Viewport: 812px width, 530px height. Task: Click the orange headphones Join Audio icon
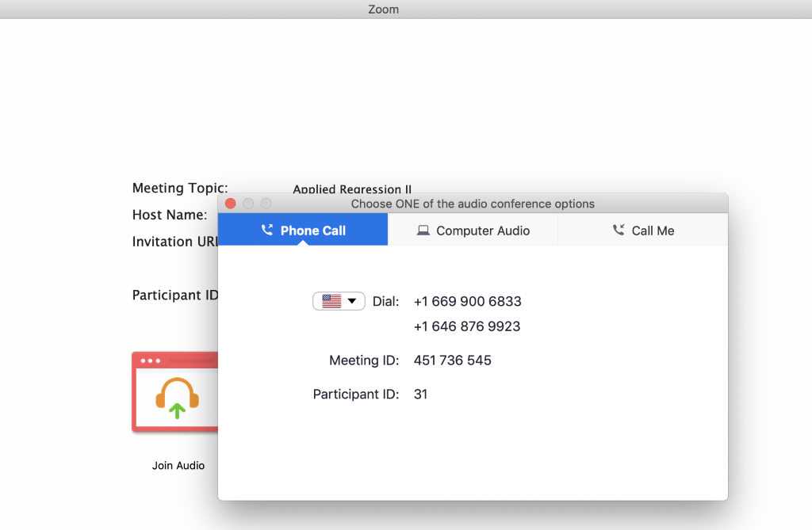point(177,398)
